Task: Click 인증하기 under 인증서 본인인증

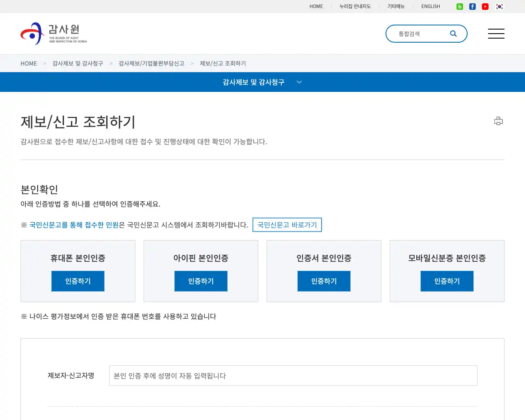Action: point(324,281)
